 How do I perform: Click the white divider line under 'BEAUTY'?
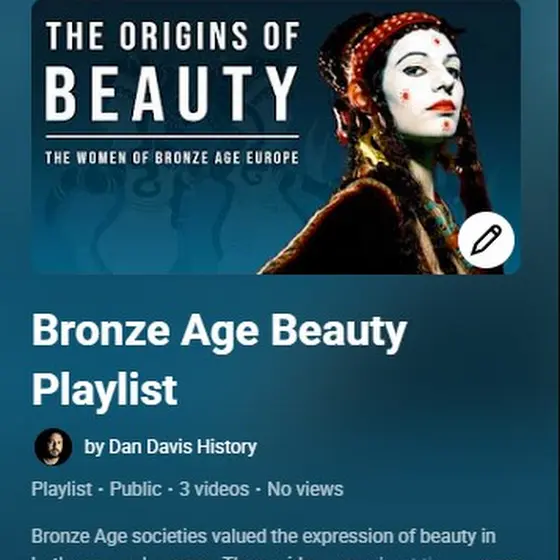click(172, 136)
